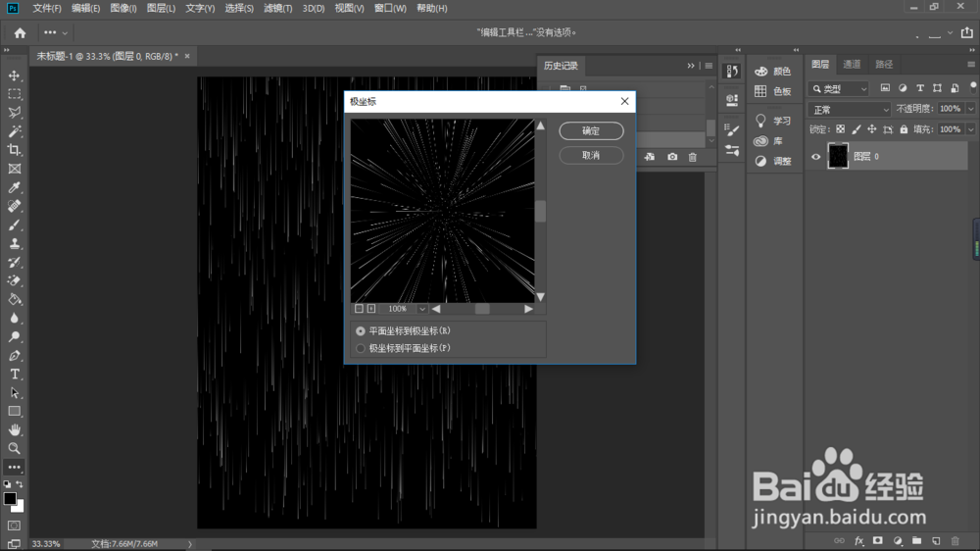The height and width of the screenshot is (551, 980).
Task: Select the Dodge tool
Action: 15,337
